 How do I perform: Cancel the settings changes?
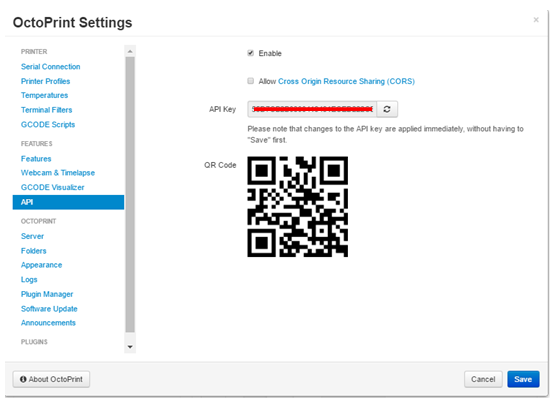point(483,379)
